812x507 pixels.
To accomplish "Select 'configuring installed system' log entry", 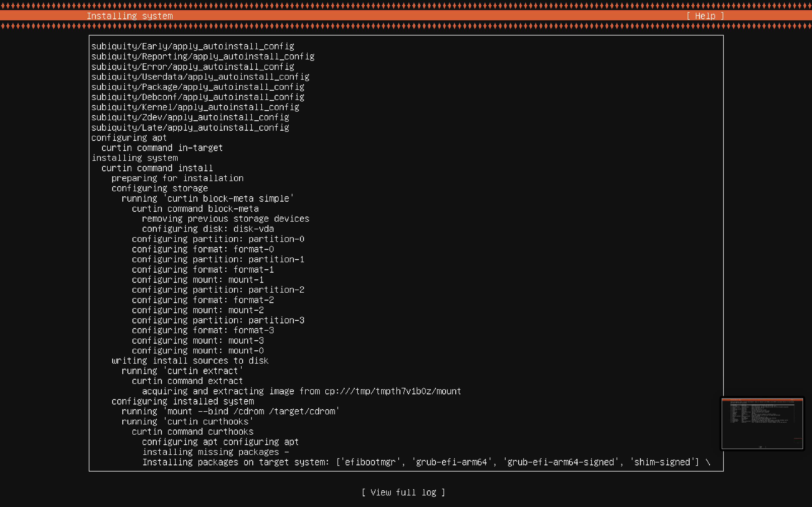I will tap(182, 401).
